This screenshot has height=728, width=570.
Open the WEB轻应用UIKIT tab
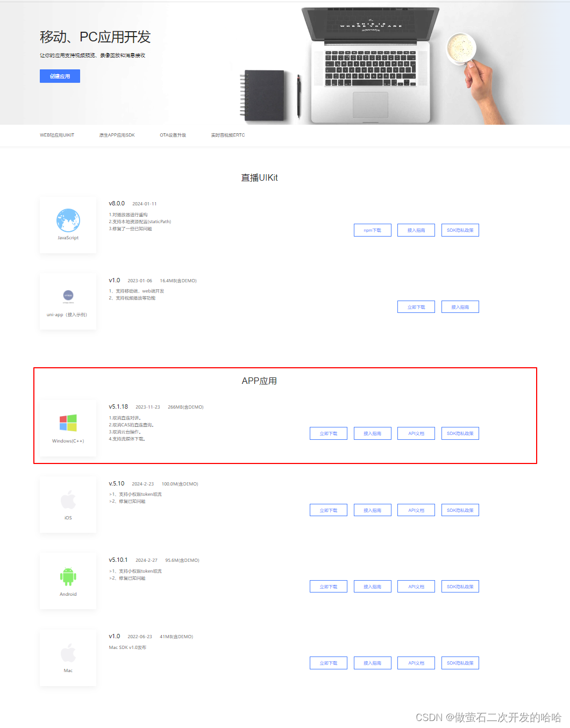click(x=57, y=135)
